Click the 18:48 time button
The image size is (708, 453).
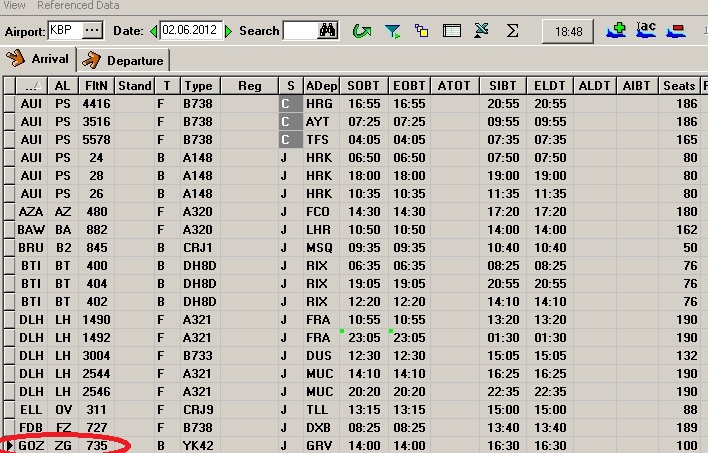(568, 32)
